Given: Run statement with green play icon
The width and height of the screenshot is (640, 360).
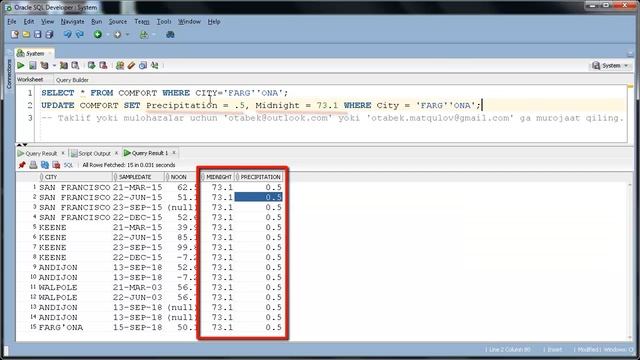Looking at the screenshot, I should point(21,65).
